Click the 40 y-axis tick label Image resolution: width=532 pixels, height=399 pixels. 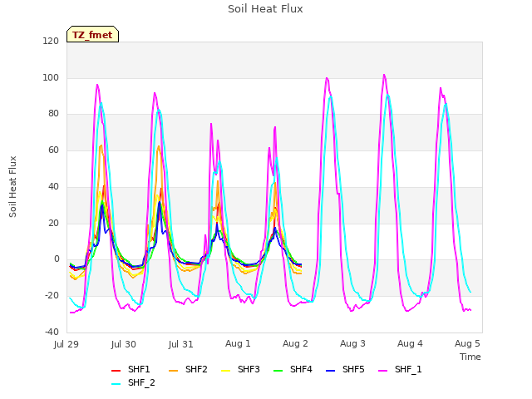[53, 186]
